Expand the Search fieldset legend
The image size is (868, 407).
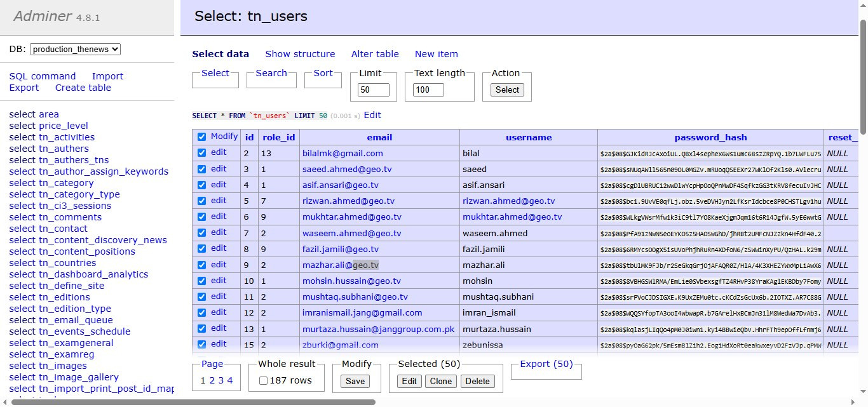[x=271, y=73]
